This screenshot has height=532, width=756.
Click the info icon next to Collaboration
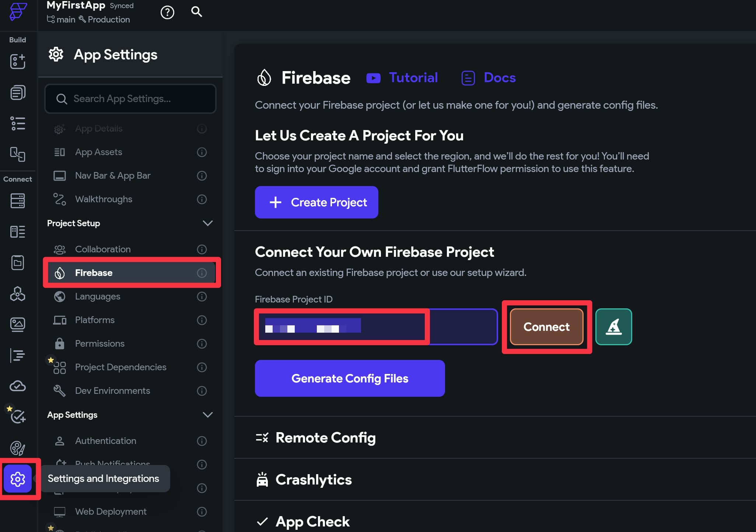[x=202, y=249]
